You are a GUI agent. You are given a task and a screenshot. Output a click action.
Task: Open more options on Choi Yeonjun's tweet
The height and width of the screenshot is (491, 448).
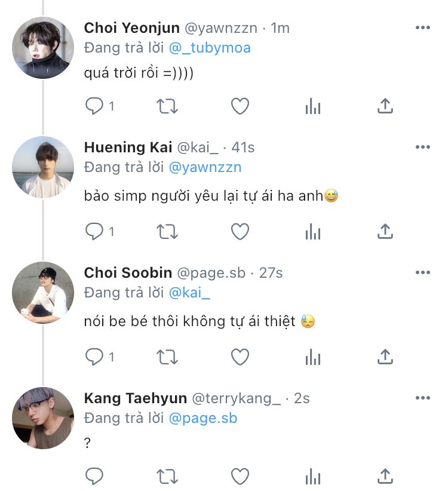[x=423, y=28]
